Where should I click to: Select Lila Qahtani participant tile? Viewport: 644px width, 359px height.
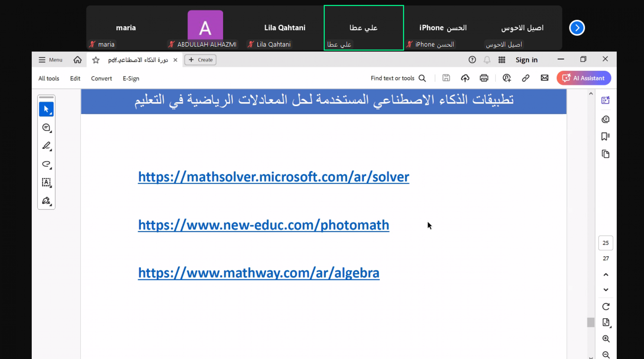click(285, 28)
